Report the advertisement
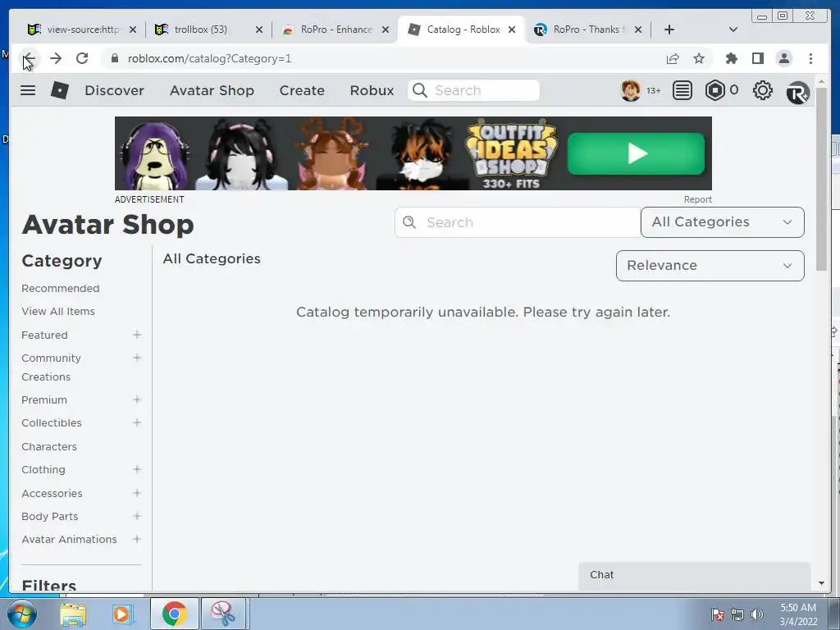Viewport: 840px width, 630px height. [x=697, y=199]
